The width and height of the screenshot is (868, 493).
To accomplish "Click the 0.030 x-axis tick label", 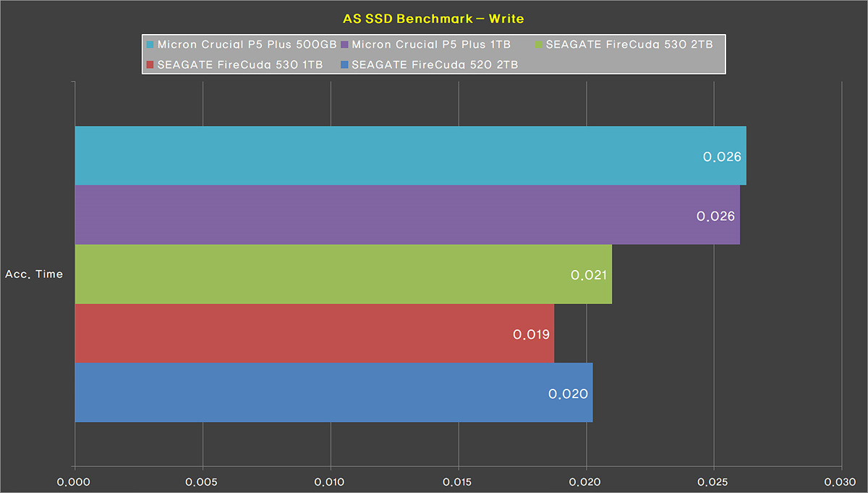I will pyautogui.click(x=842, y=481).
